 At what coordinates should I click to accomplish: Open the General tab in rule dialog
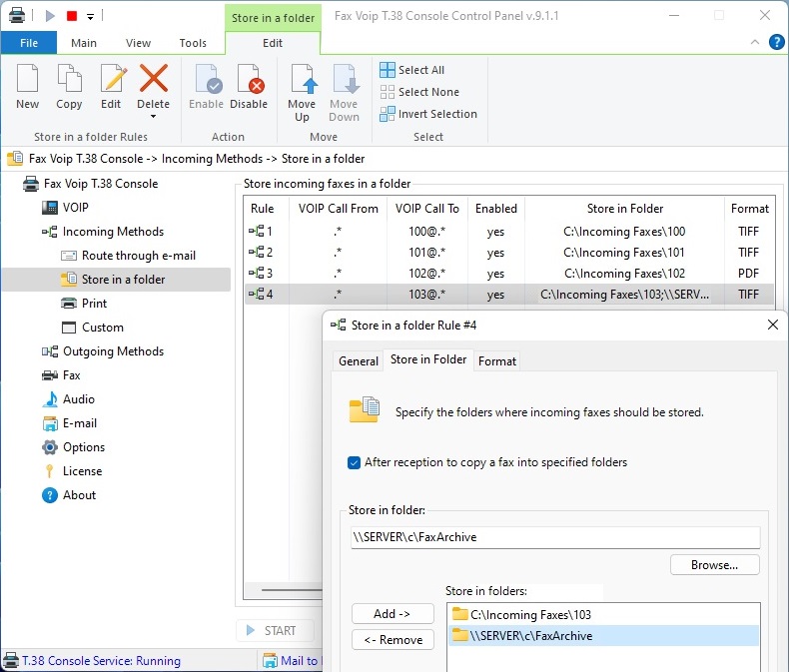pos(359,361)
